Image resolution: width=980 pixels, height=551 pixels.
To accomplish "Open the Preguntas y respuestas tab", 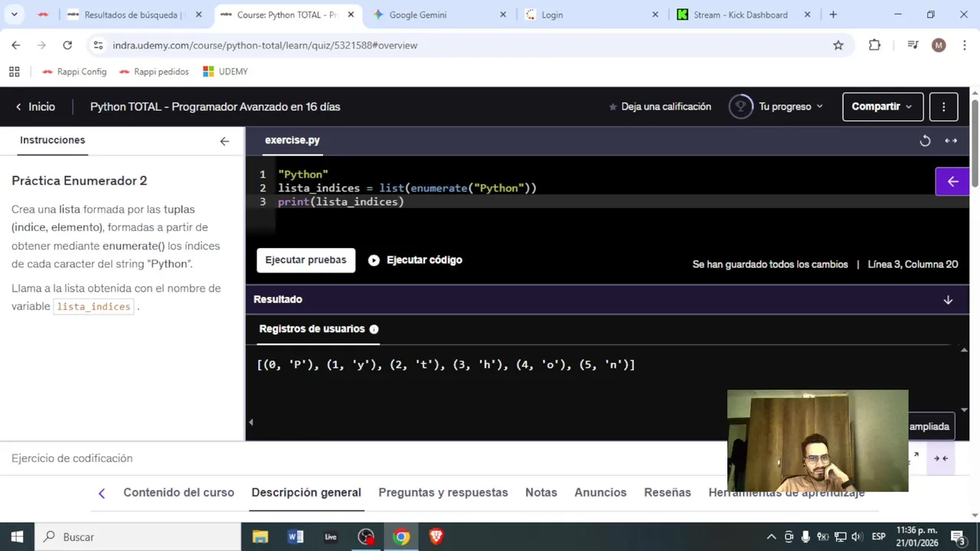I will click(443, 493).
